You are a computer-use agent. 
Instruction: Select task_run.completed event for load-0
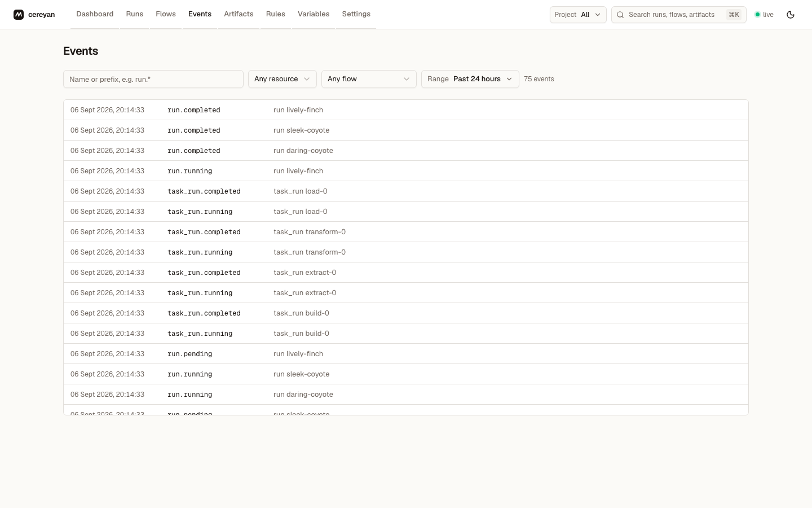tap(406, 191)
